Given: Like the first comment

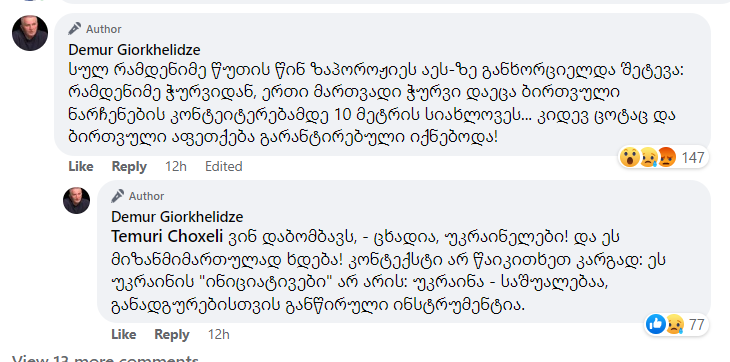Looking at the screenshot, I should click(x=81, y=167).
